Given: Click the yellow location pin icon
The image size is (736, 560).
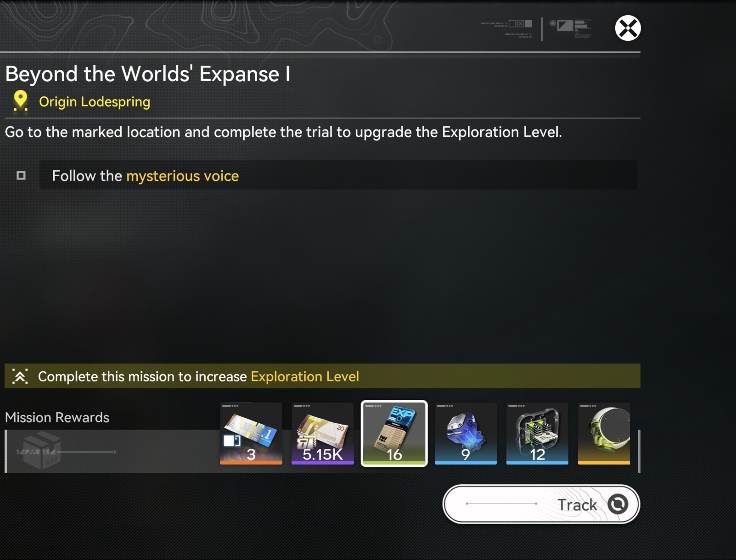Looking at the screenshot, I should pyautogui.click(x=20, y=101).
